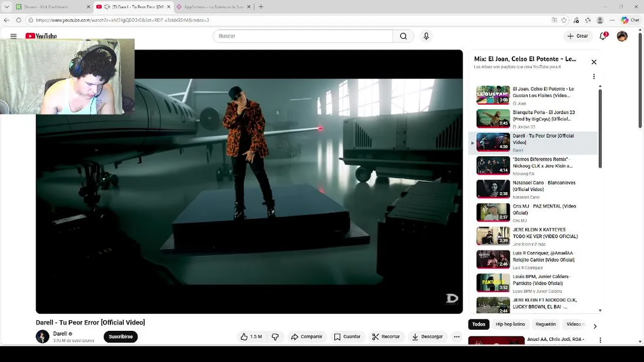Open the notifications bell

pyautogui.click(x=603, y=36)
